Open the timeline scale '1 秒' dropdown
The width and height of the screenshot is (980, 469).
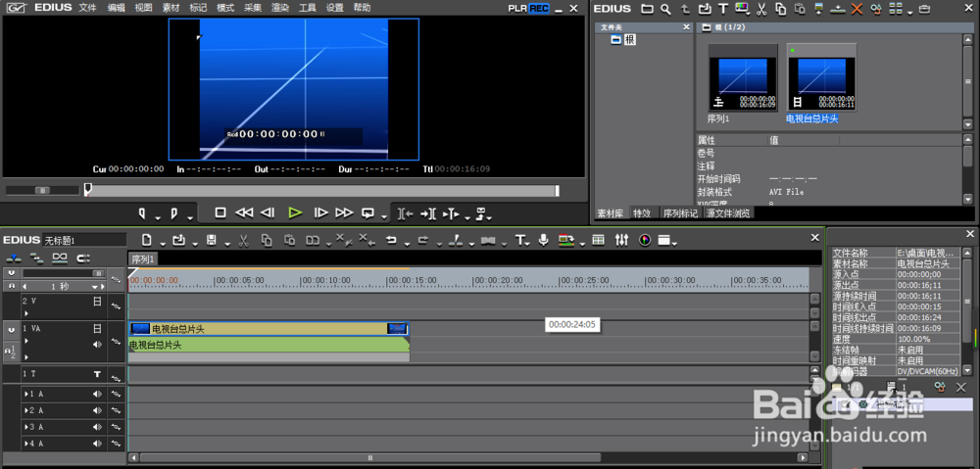coord(94,287)
